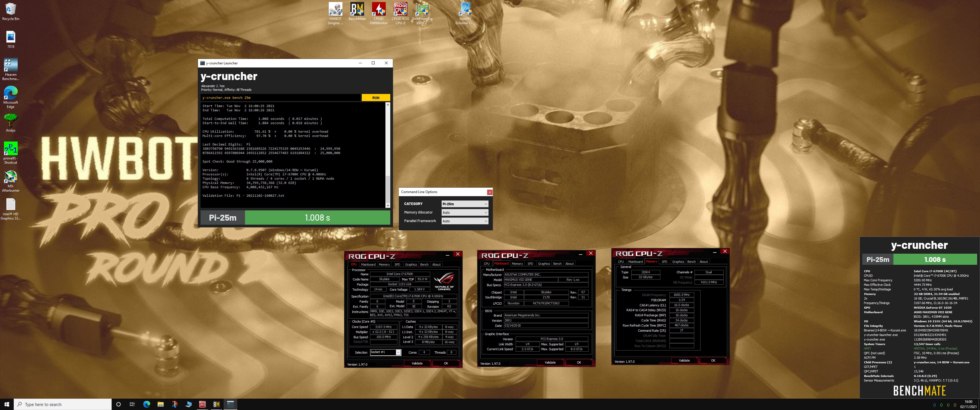Screen dimensions: 980x410
Task: Open the CPUID ROG CPU-Z desktop icon
Action: (400, 13)
